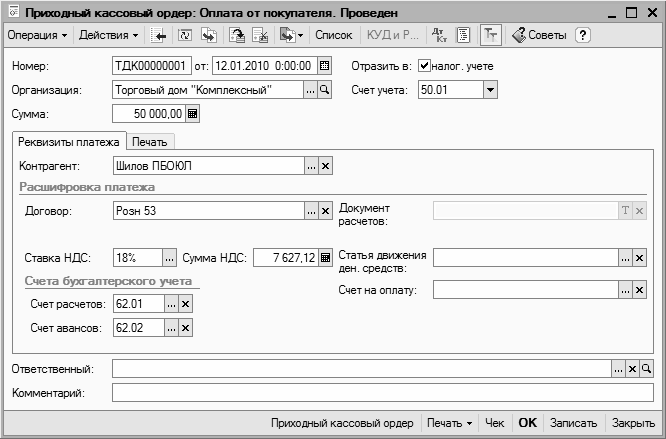
Task: Expand the Счет учета dropdown list
Action: [x=490, y=90]
